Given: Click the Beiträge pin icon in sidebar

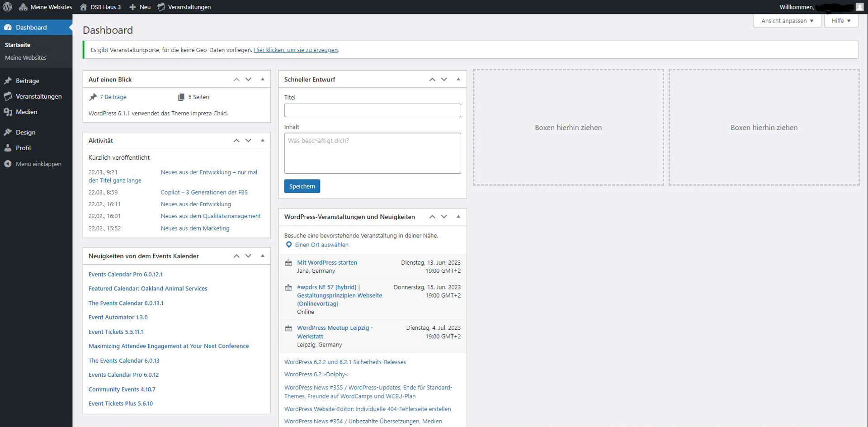Looking at the screenshot, I should click(8, 81).
